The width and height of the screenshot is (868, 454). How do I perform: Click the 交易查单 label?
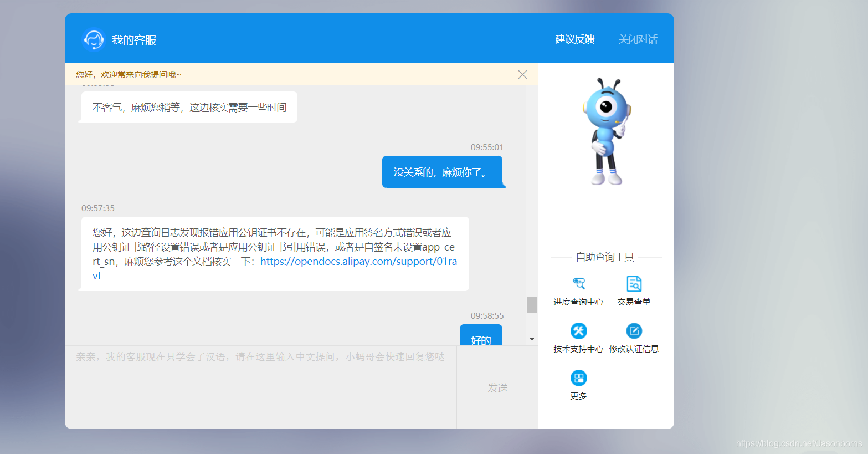click(634, 302)
